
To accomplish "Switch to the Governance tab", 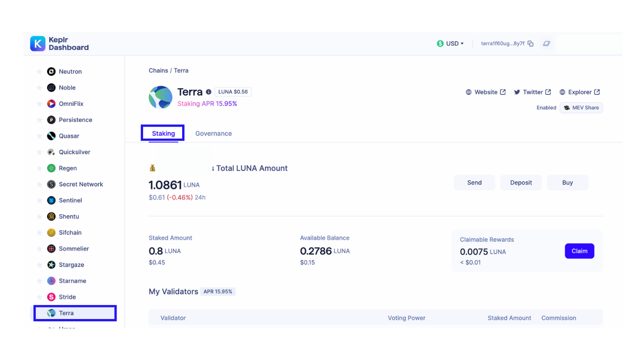I will pos(213,133).
